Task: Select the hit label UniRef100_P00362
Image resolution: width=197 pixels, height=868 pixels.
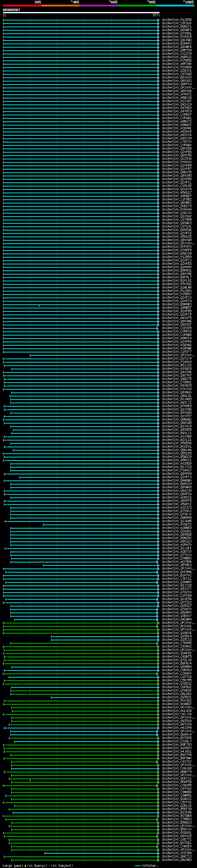Action: click(x=177, y=700)
